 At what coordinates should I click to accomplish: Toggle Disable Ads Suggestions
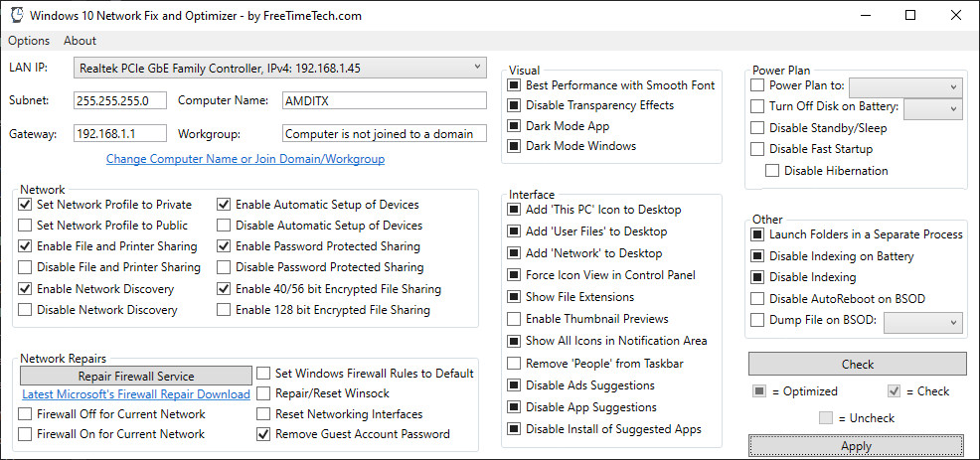pos(514,385)
